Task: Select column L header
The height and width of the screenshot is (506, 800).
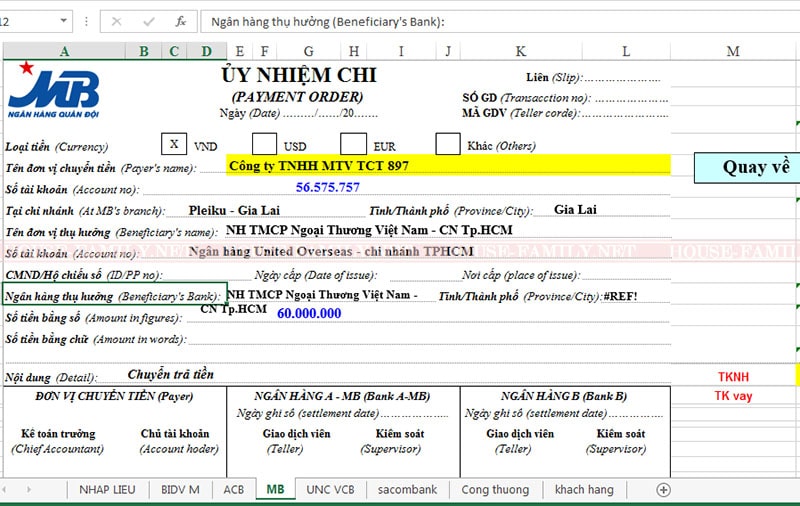Action: click(626, 51)
